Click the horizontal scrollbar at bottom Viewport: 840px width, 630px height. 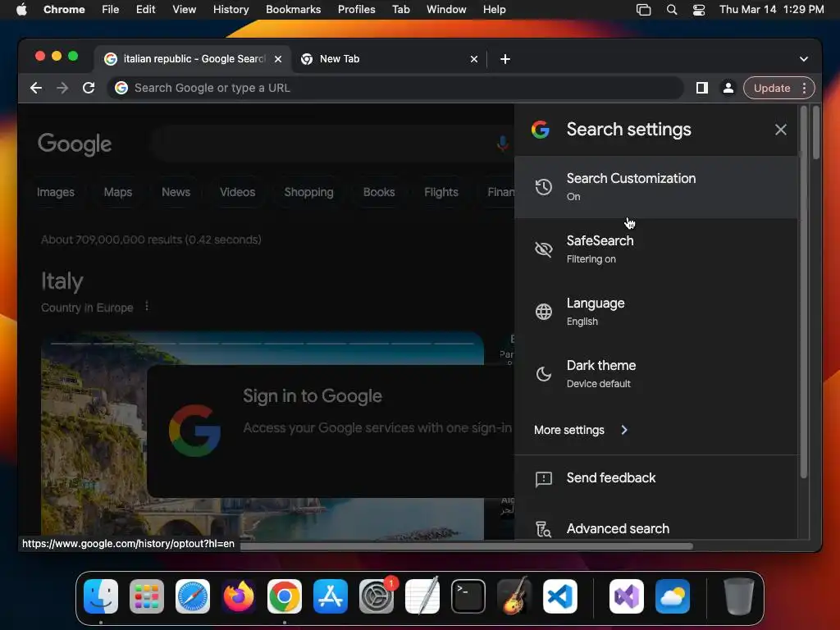(x=466, y=546)
